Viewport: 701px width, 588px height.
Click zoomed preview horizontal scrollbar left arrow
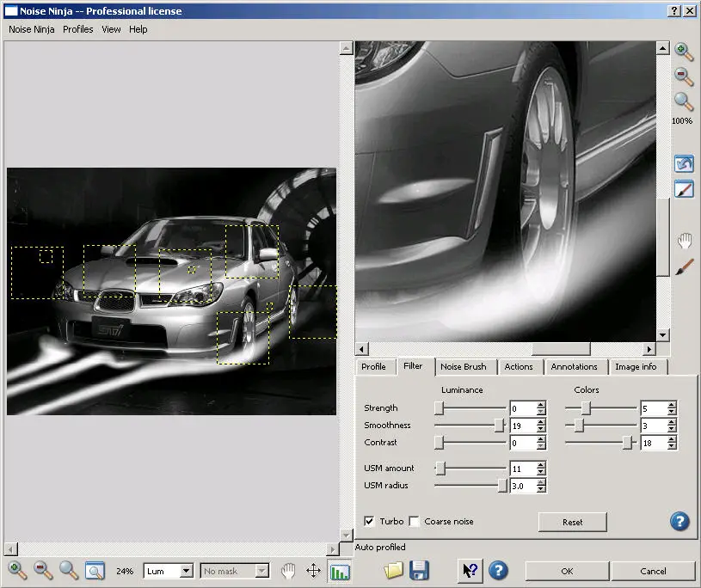pos(362,349)
